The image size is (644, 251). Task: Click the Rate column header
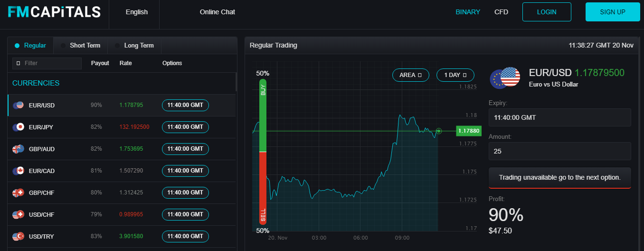126,63
